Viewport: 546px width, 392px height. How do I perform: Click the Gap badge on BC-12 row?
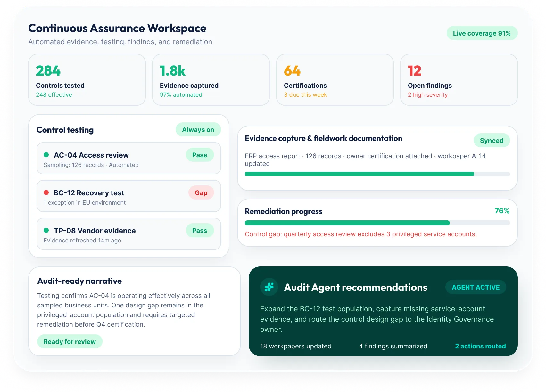[201, 193]
